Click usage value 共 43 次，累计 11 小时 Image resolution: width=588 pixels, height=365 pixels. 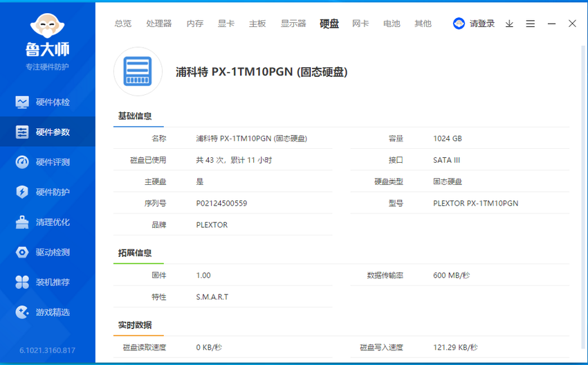pos(234,160)
